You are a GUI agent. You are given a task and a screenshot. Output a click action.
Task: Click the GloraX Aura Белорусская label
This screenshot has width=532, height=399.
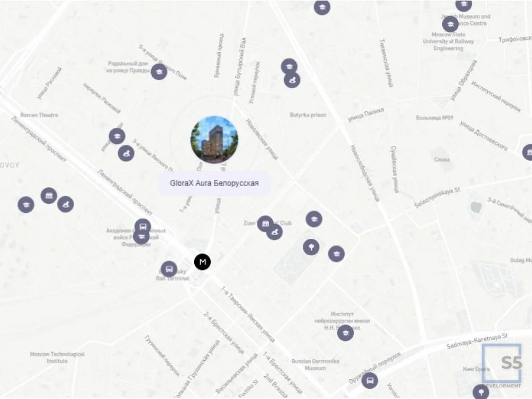pyautogui.click(x=214, y=184)
